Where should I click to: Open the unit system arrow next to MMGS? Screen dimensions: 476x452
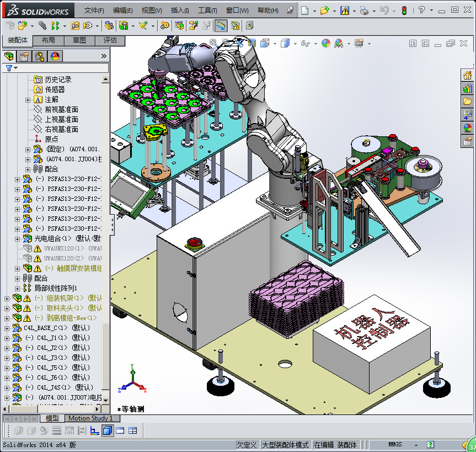(416, 445)
